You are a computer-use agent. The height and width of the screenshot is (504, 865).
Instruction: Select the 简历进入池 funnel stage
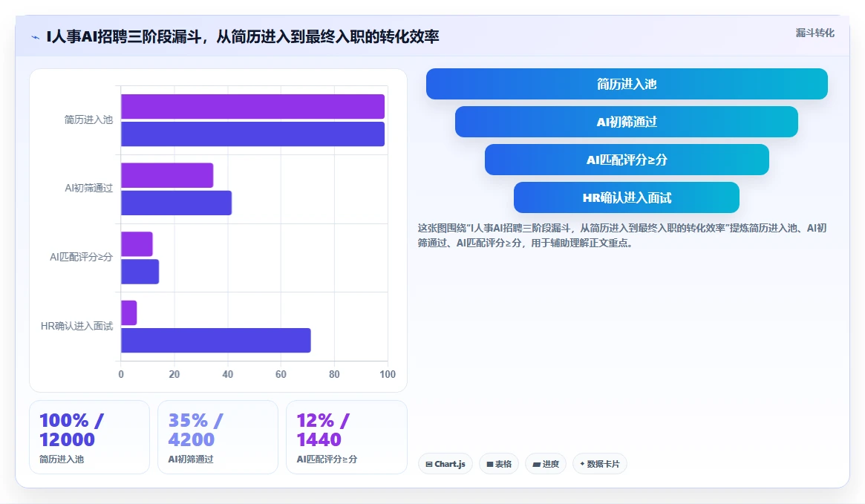[627, 84]
